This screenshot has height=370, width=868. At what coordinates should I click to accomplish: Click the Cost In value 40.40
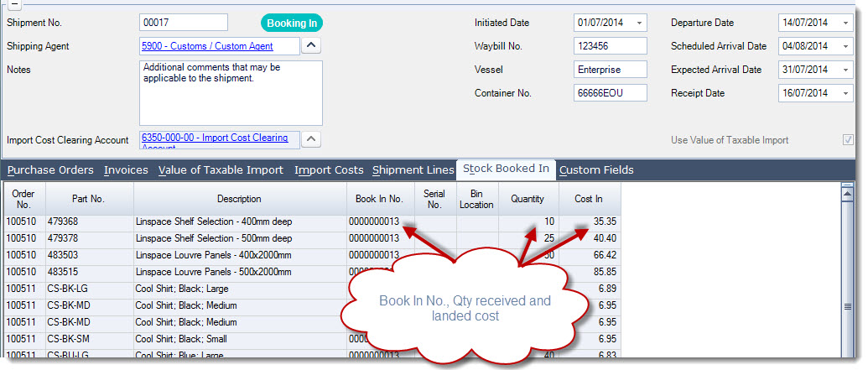tap(606, 238)
